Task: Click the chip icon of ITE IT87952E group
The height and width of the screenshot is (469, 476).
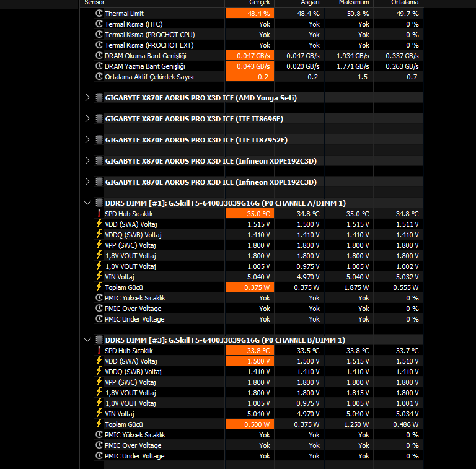Action: 99,140
